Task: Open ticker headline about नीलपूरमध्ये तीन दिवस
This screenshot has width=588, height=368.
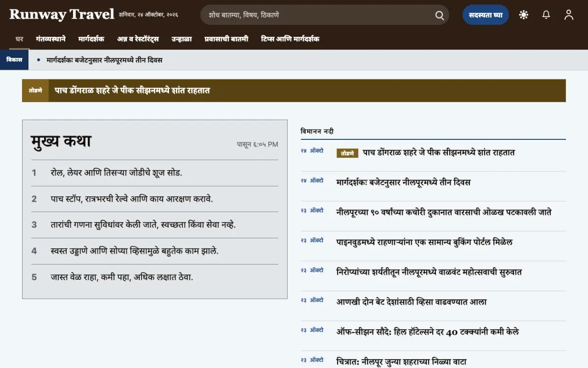Action: point(104,60)
